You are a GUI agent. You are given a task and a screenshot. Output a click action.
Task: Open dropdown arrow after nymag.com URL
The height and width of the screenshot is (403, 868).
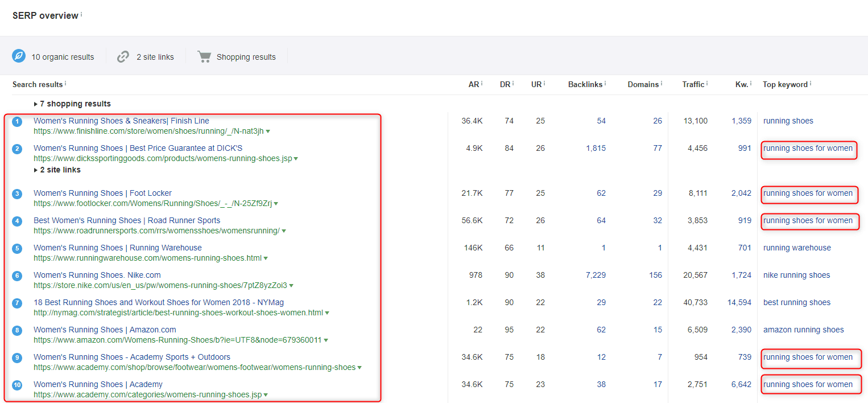coord(327,313)
